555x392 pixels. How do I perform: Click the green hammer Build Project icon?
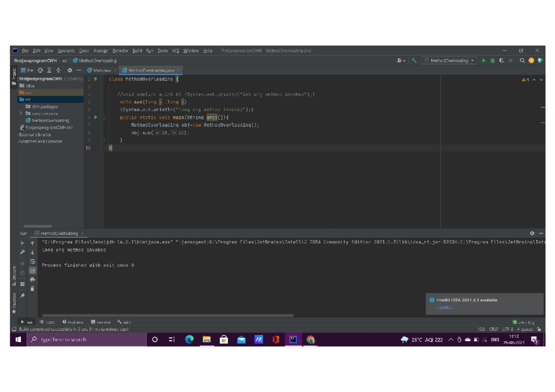(x=414, y=61)
